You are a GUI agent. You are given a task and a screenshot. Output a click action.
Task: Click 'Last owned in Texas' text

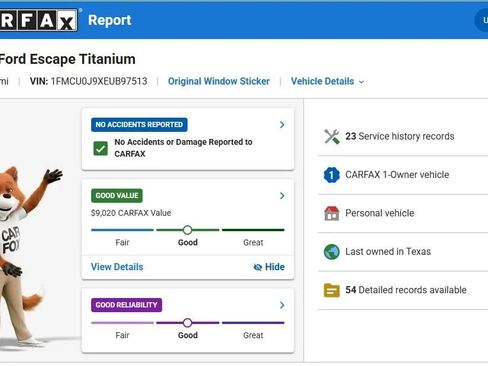pyautogui.click(x=388, y=252)
